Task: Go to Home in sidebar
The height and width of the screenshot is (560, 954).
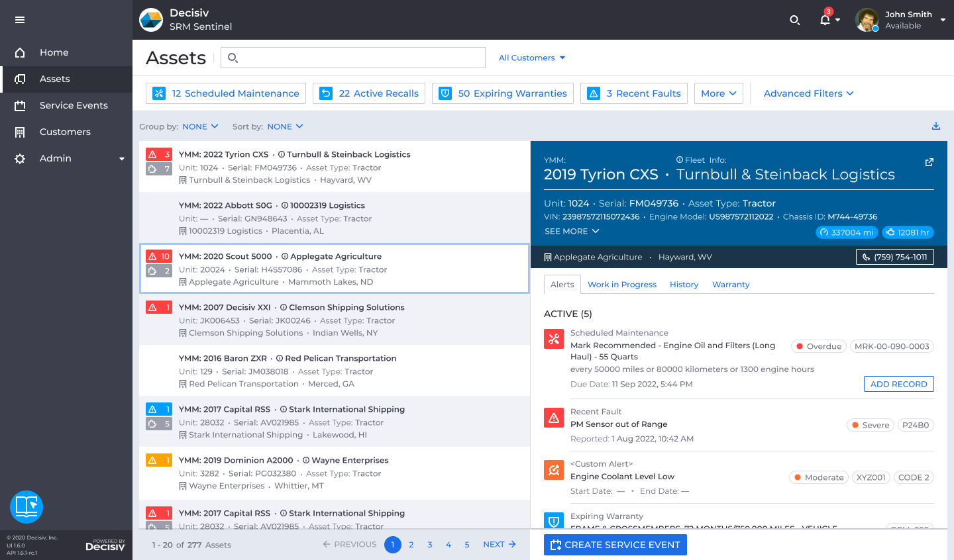Action: point(66,52)
